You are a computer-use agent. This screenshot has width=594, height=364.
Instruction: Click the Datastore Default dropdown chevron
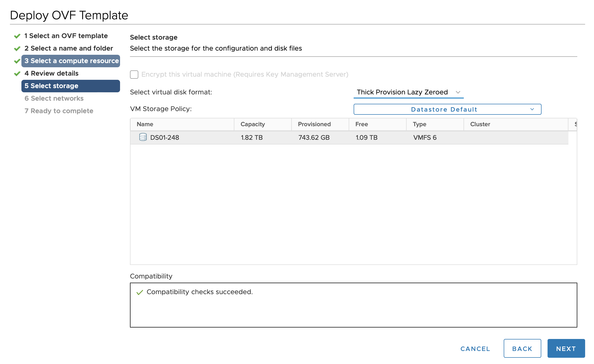[532, 109]
